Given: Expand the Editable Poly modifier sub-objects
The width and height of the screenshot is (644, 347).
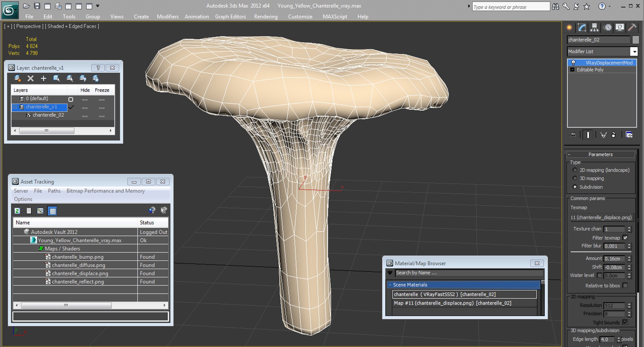Looking at the screenshot, I should pos(572,70).
